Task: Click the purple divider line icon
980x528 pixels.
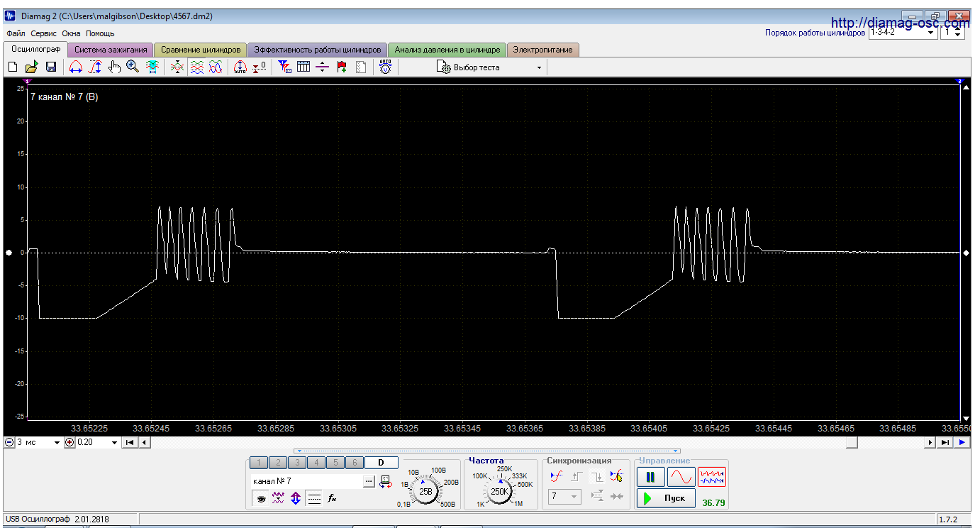Action: pyautogui.click(x=323, y=67)
